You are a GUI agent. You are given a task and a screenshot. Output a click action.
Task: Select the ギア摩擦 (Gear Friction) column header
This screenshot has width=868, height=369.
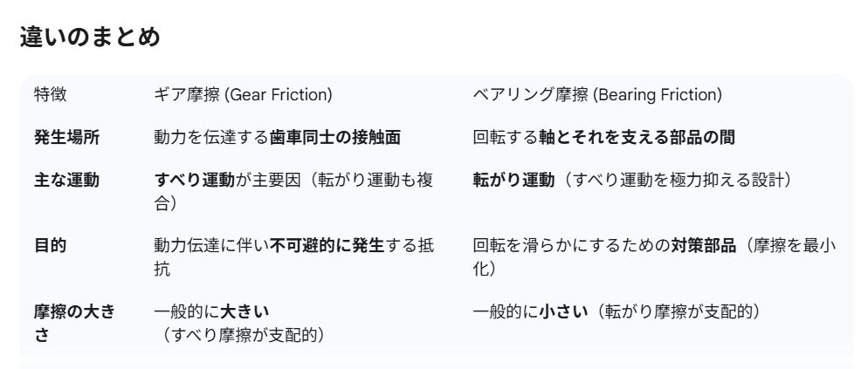click(x=244, y=94)
